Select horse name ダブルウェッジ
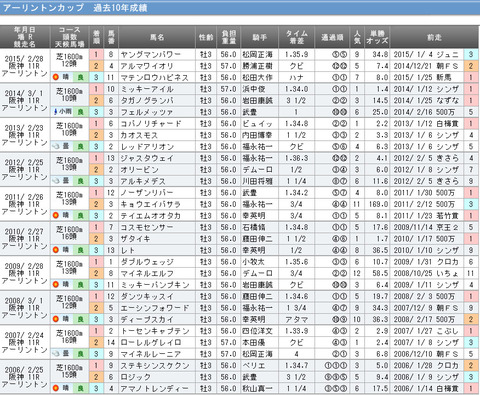The width and height of the screenshot is (480, 395). [147, 262]
